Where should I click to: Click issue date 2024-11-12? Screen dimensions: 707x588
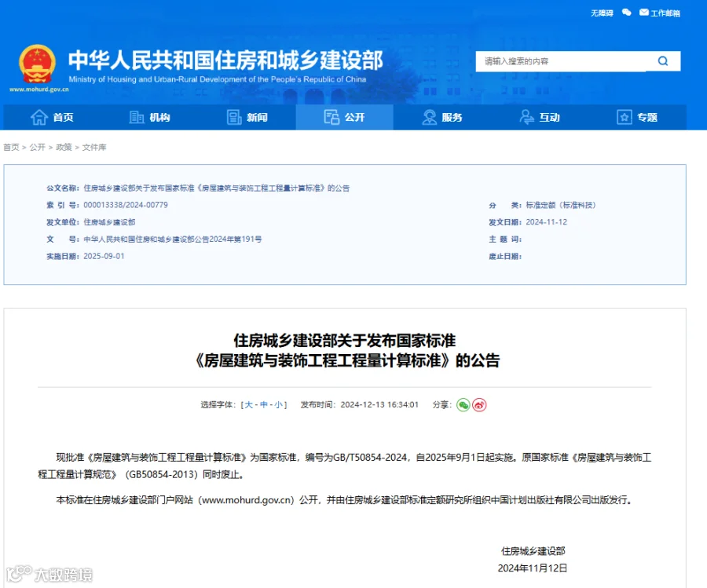[x=547, y=222]
